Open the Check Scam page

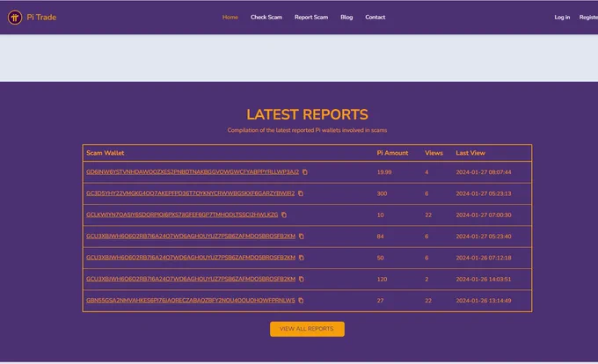click(266, 18)
